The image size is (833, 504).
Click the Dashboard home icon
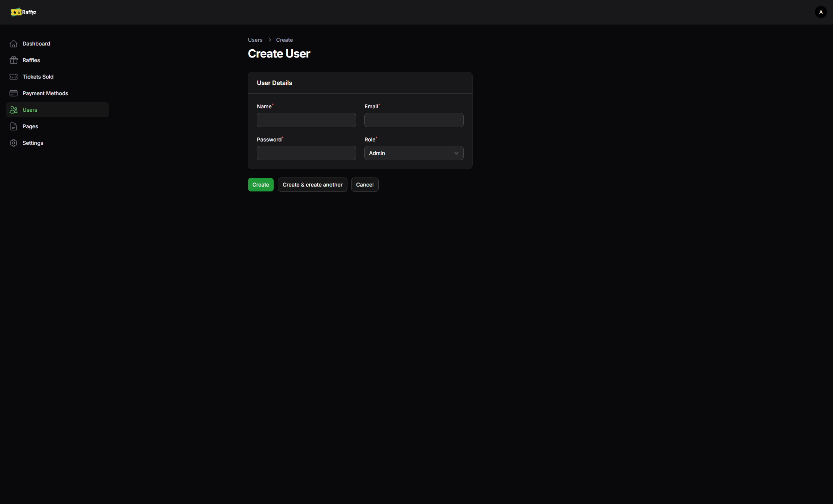click(x=14, y=44)
